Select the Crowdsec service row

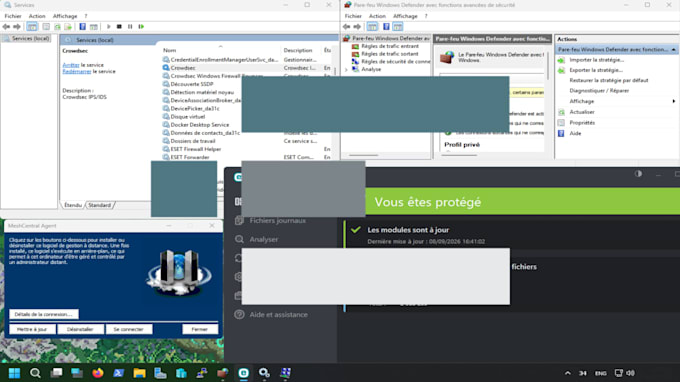[247, 68]
